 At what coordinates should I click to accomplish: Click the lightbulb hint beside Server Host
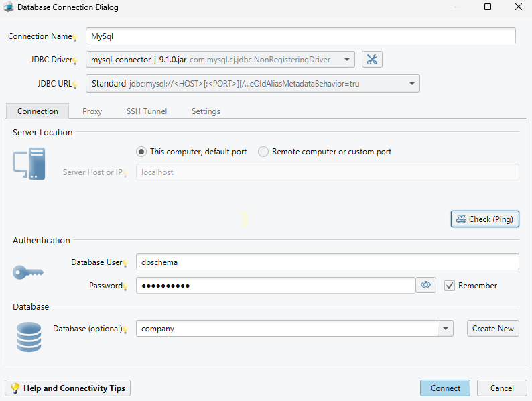pos(125,173)
